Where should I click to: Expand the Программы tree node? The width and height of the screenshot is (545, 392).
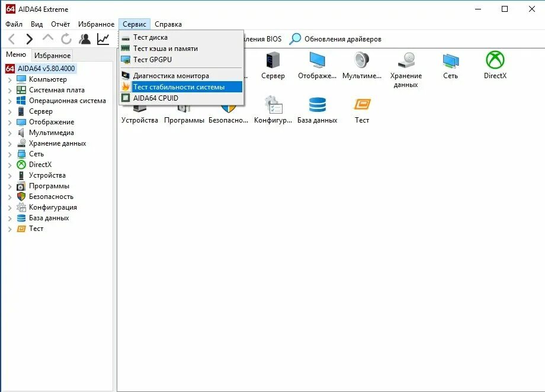click(9, 187)
